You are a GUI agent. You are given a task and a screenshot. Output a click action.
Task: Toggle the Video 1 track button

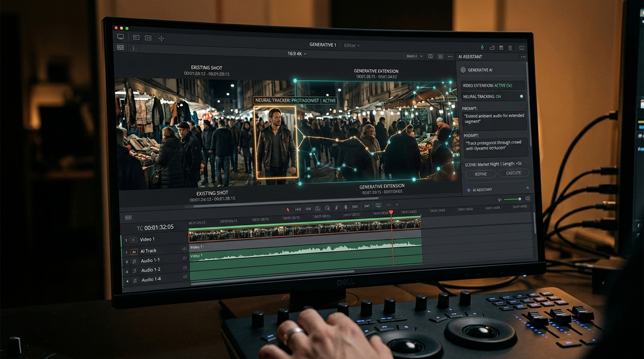point(133,240)
